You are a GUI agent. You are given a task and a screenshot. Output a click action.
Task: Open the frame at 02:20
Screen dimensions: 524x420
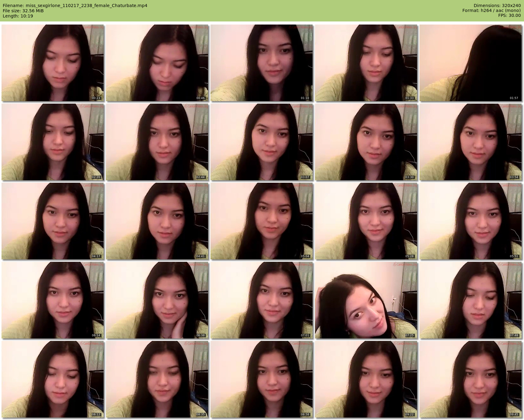[x=53, y=142]
